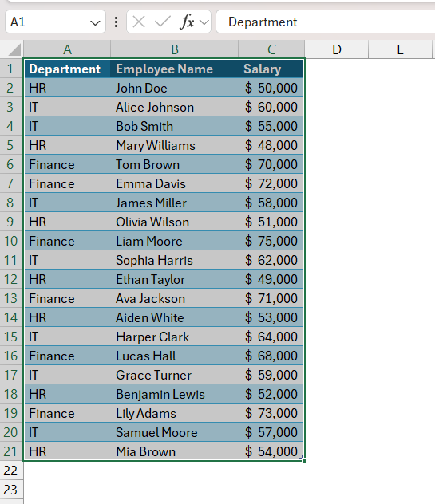Click the formula bar containing Department
435x504 pixels.
click(x=326, y=22)
